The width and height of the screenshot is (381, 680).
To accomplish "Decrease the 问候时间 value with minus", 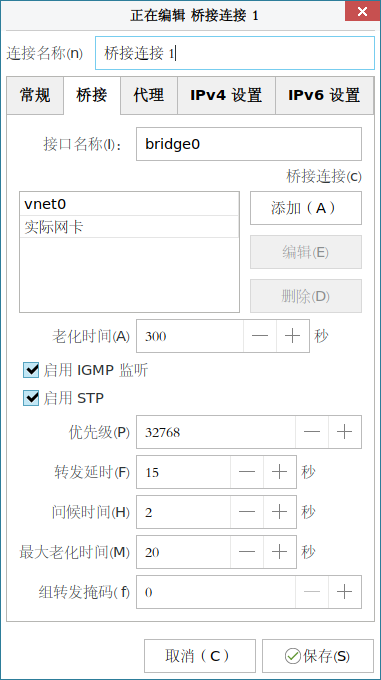I will pyautogui.click(x=247, y=512).
